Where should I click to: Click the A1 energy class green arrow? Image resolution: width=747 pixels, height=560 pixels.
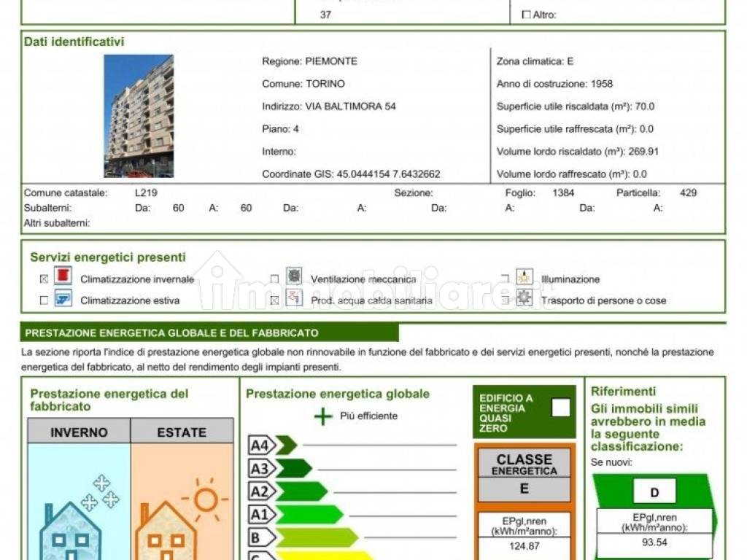[296, 514]
